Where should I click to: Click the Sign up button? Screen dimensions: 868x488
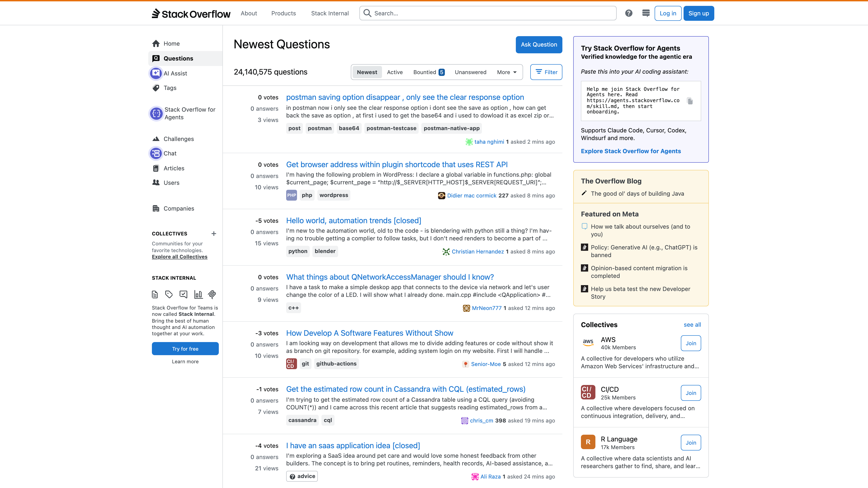point(698,13)
